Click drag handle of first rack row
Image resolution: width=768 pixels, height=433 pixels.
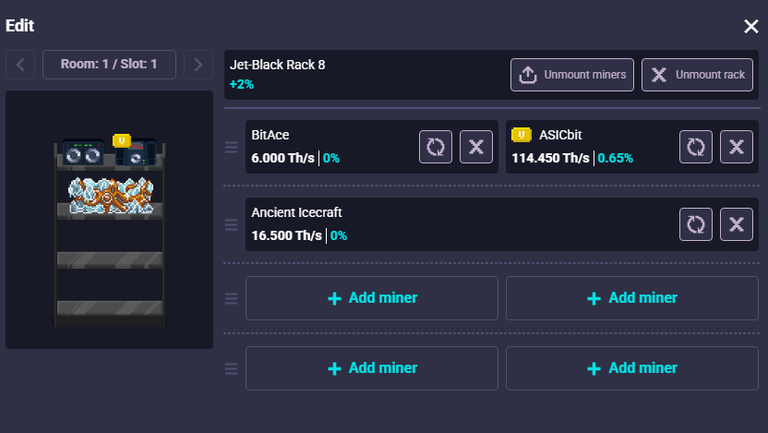pyautogui.click(x=231, y=148)
